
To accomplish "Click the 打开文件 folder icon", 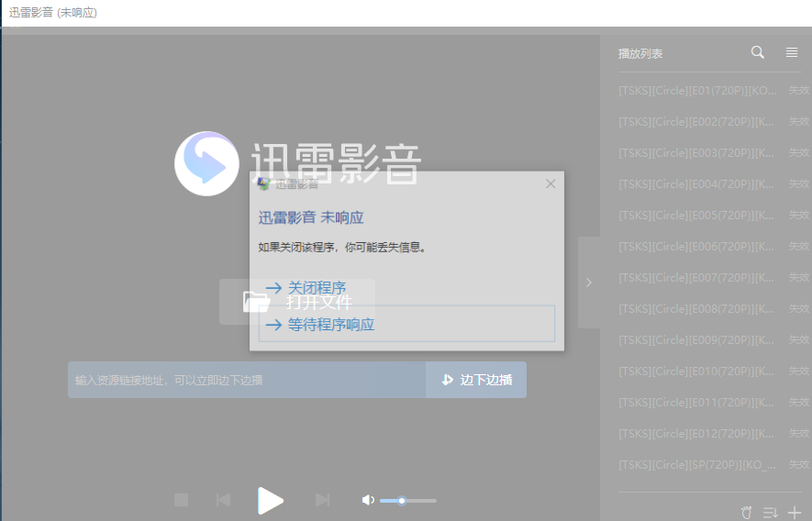I will point(256,302).
